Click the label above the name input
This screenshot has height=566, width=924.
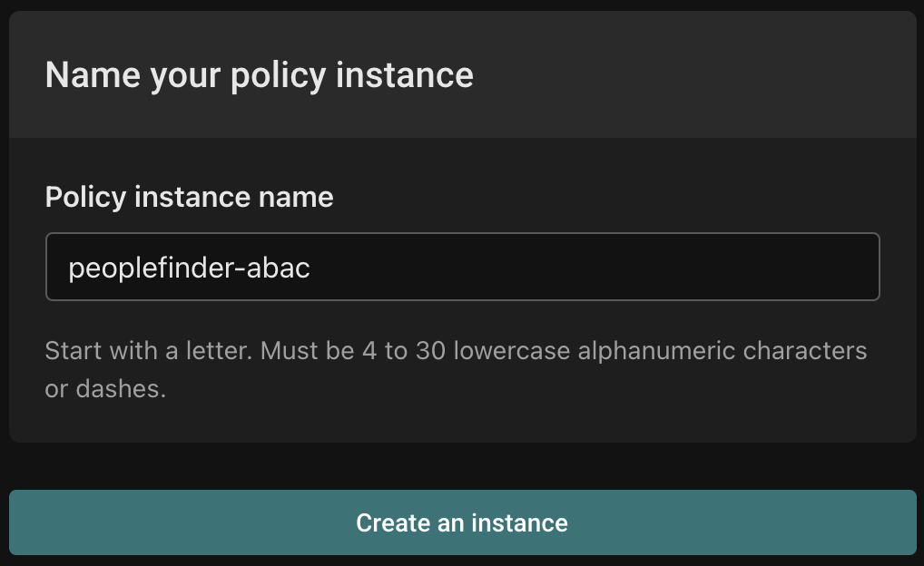189,197
